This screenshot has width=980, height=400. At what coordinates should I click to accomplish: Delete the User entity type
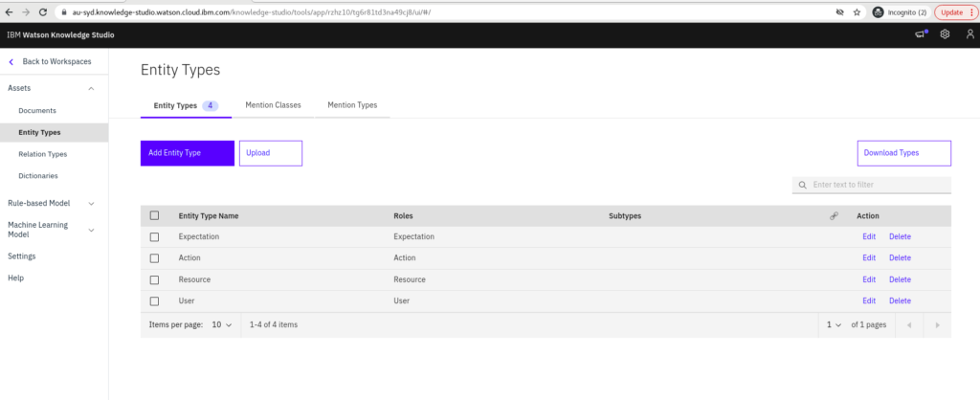click(900, 300)
